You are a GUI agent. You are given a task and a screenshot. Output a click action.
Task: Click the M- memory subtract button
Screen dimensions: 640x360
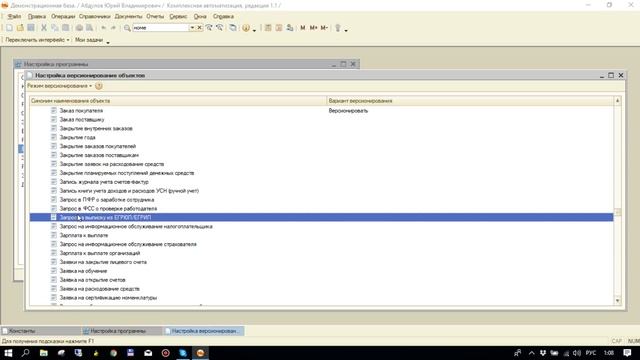point(324,28)
